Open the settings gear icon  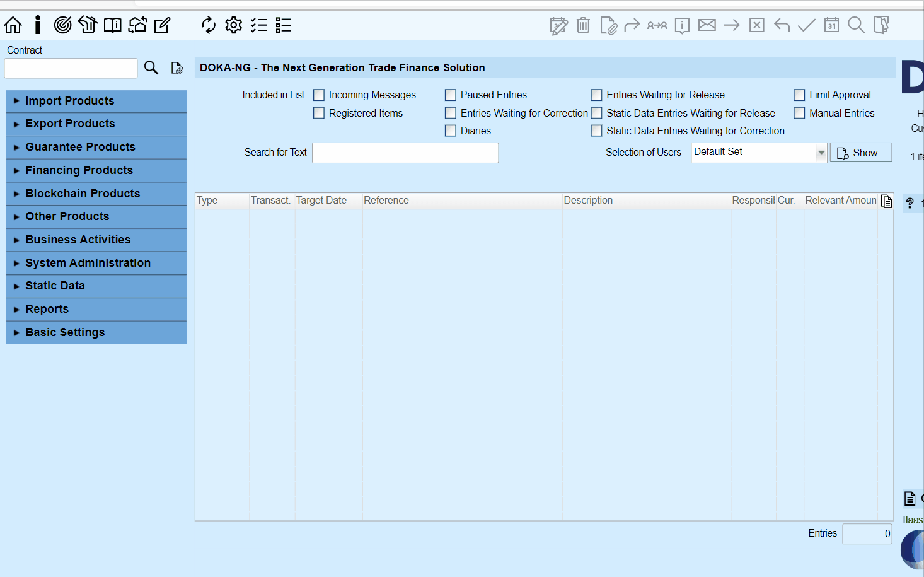tap(234, 25)
